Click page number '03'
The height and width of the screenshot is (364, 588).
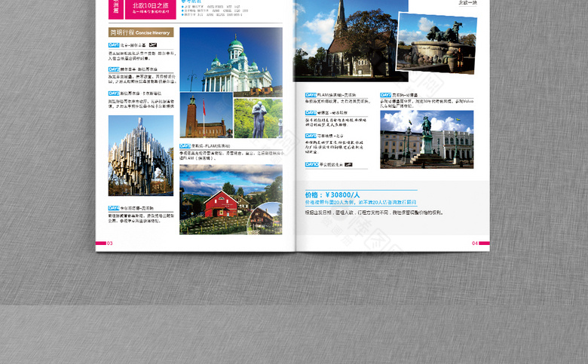tap(110, 243)
